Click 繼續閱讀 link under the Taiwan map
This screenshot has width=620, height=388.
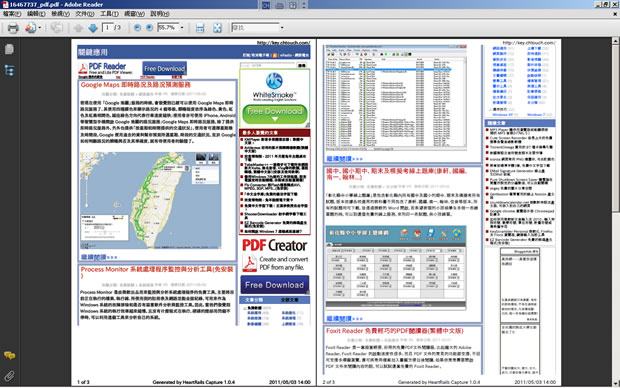click(x=99, y=257)
